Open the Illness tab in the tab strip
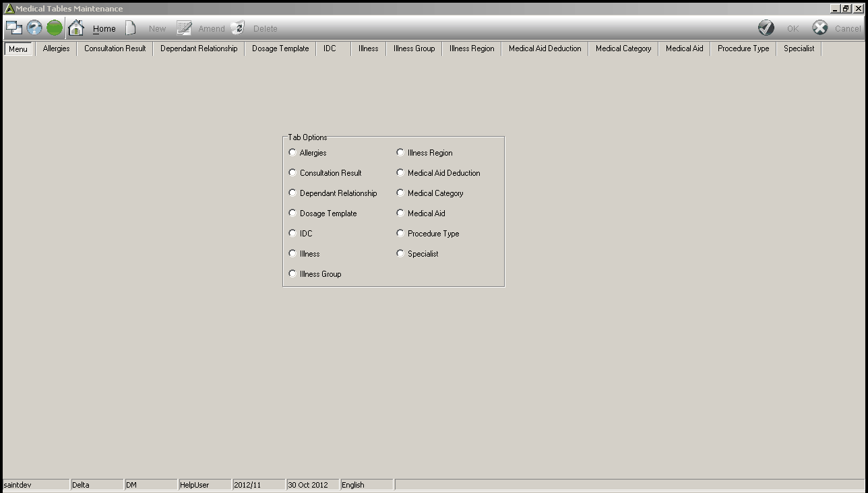 pos(369,48)
